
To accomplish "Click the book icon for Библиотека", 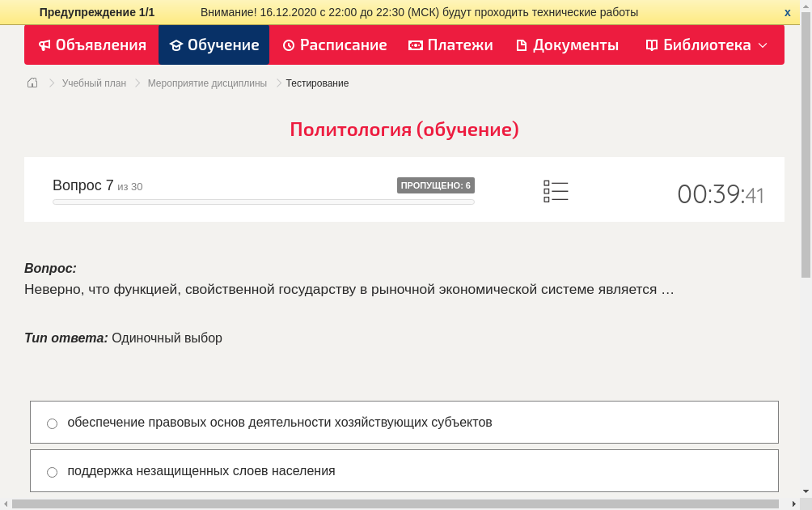I will [650, 45].
